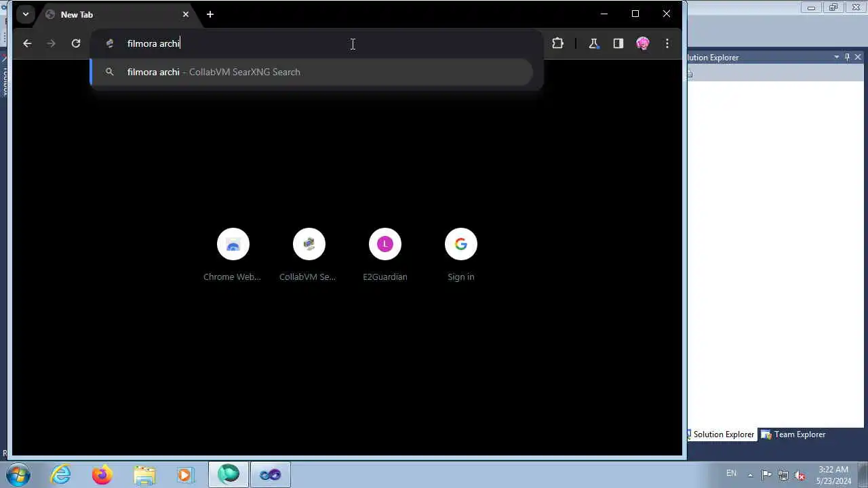Switch to the green browser taskbar button

(x=229, y=475)
